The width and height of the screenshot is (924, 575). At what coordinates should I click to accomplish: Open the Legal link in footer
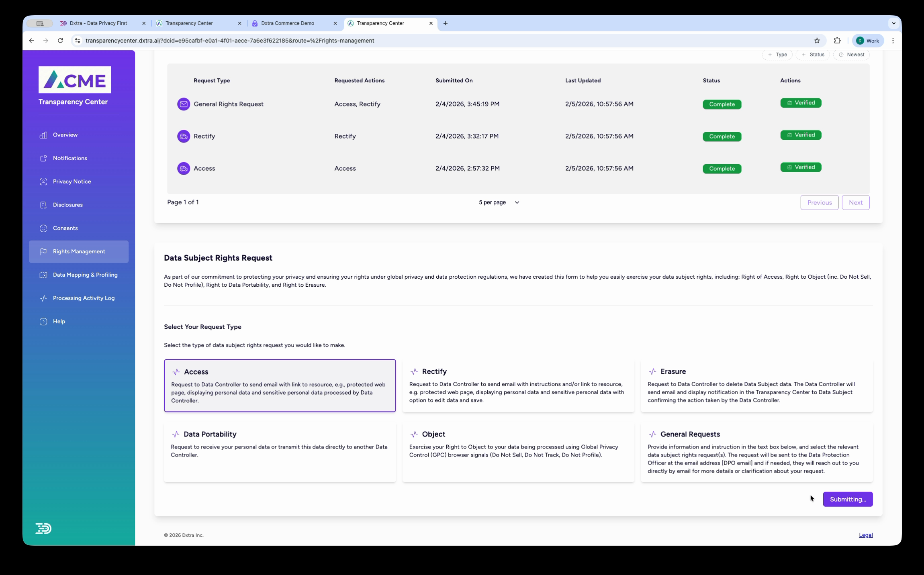click(865, 534)
